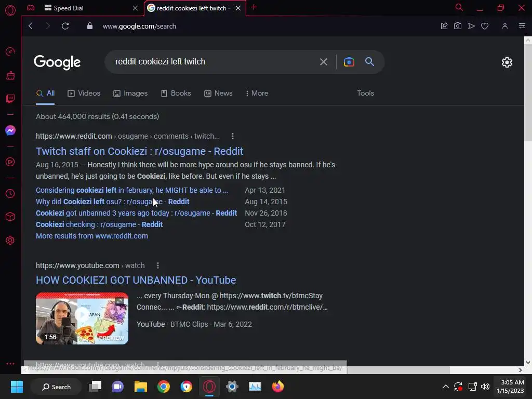Image resolution: width=532 pixels, height=399 pixels.
Task: Click the Google logo
Action: 57,62
